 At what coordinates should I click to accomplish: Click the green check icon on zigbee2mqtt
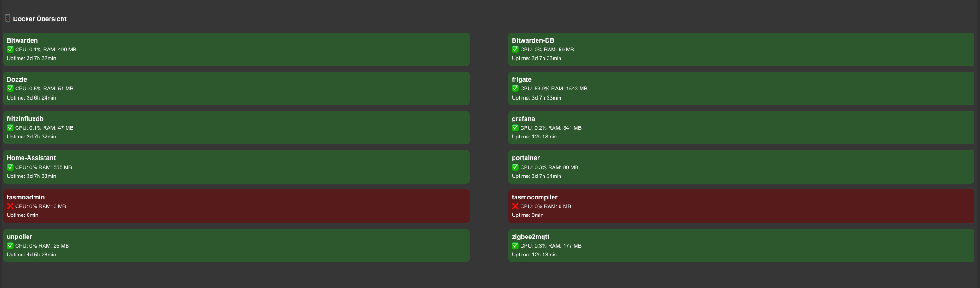click(x=515, y=246)
